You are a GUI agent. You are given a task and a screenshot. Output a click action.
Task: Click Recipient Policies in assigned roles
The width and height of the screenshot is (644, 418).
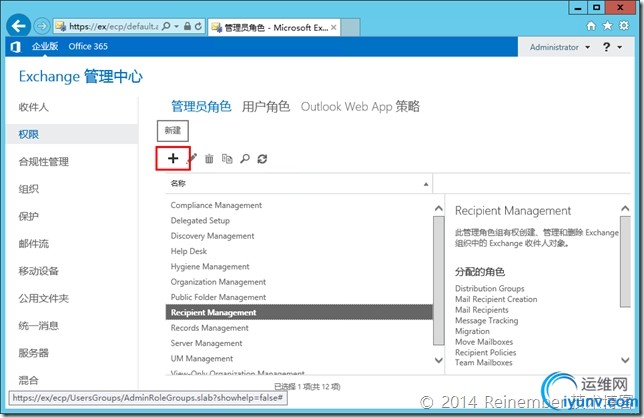(x=485, y=353)
